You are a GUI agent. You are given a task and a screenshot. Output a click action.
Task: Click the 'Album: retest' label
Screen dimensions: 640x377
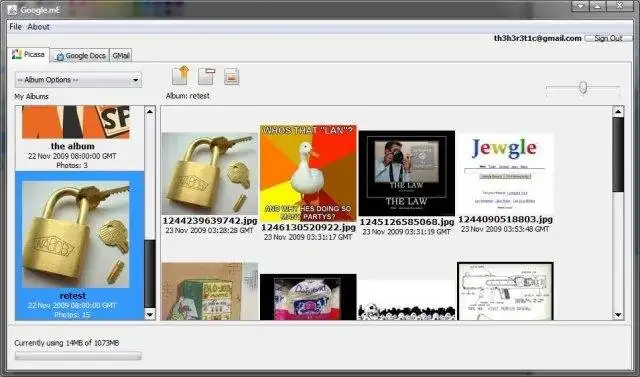tap(188, 96)
